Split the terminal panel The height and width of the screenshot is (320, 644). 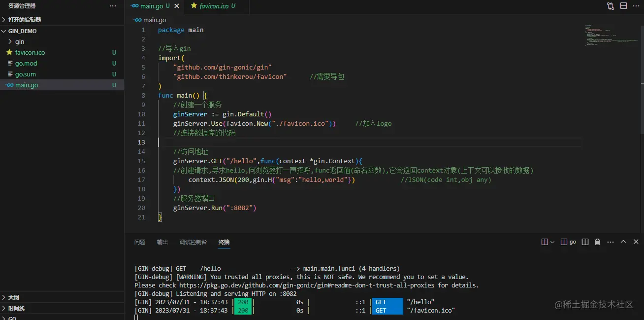(585, 242)
